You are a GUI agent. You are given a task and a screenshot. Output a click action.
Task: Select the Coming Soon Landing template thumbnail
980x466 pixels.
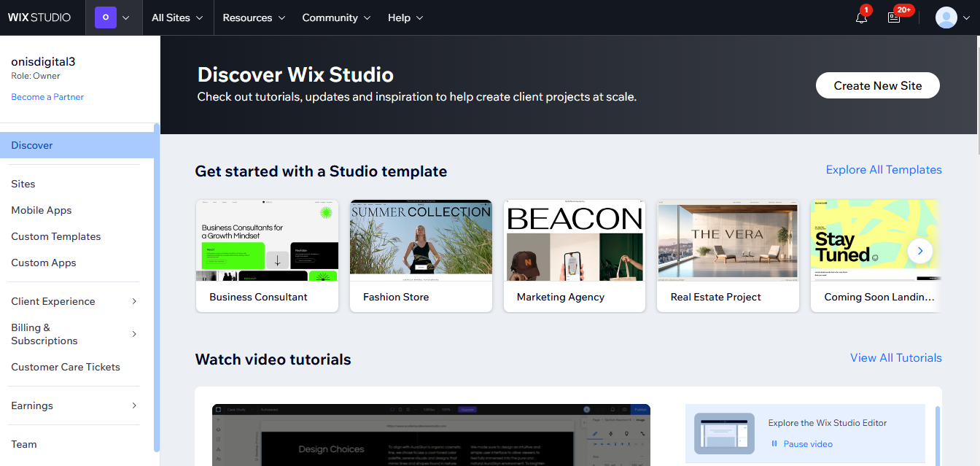click(x=876, y=241)
